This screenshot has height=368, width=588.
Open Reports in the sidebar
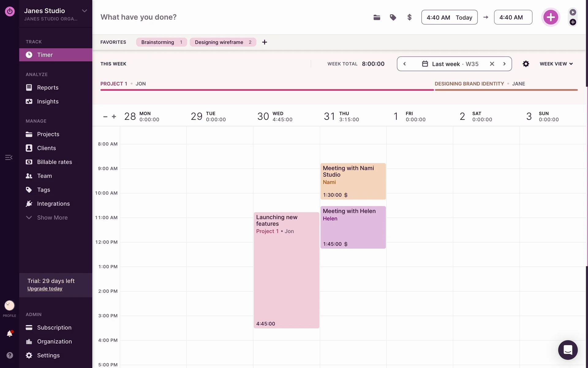[47, 87]
